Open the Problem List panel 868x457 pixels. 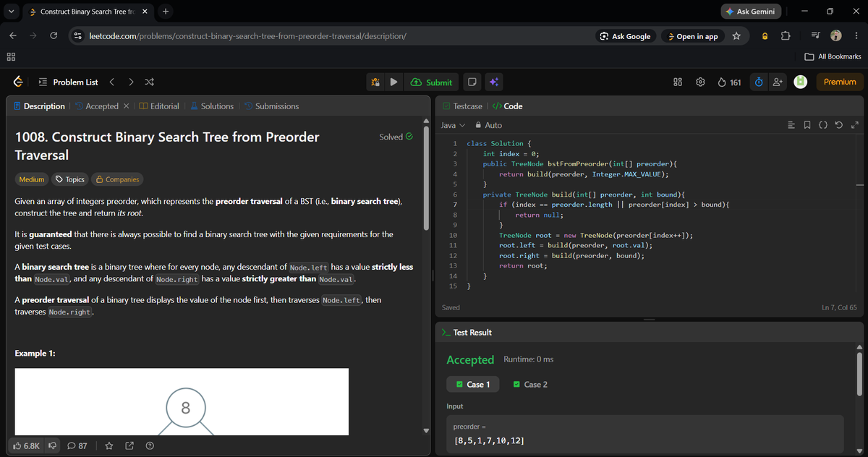(68, 82)
